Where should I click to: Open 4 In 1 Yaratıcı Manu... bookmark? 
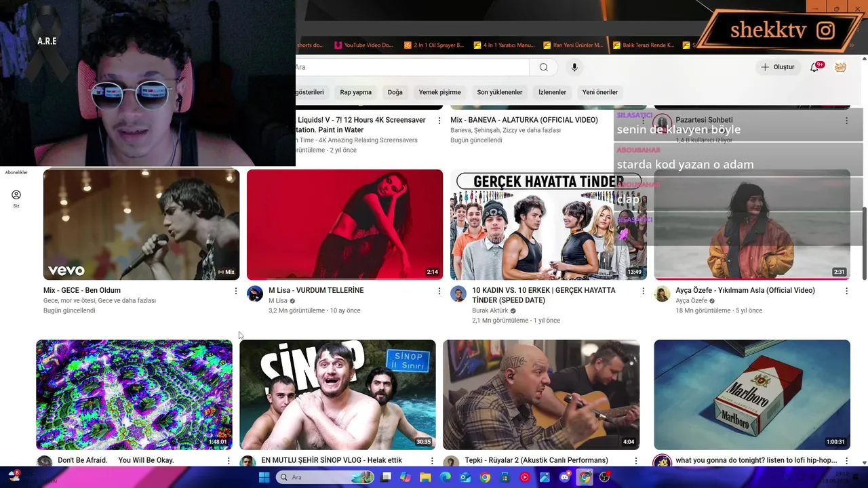coord(504,45)
